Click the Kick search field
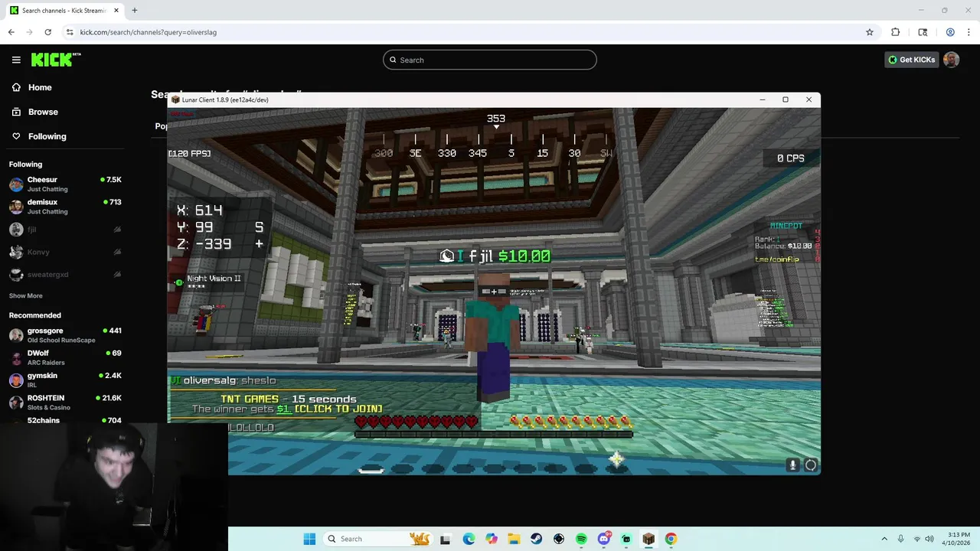 490,60
